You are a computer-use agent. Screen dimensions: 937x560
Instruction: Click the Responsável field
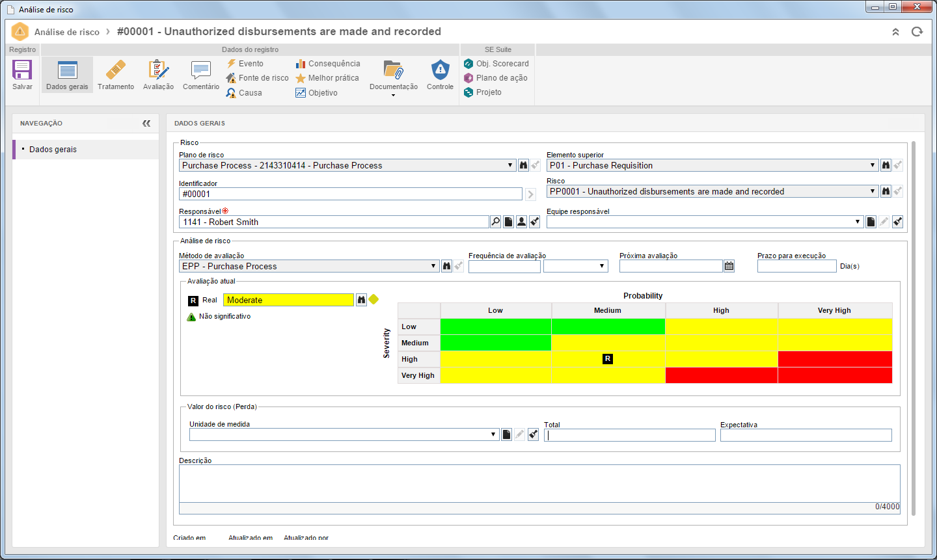point(334,222)
